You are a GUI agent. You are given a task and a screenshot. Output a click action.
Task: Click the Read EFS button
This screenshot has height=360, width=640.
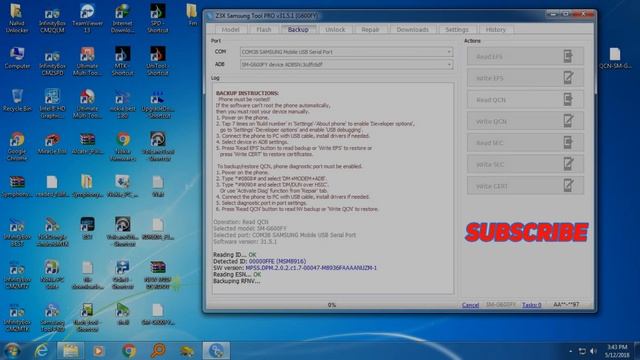pos(525,56)
